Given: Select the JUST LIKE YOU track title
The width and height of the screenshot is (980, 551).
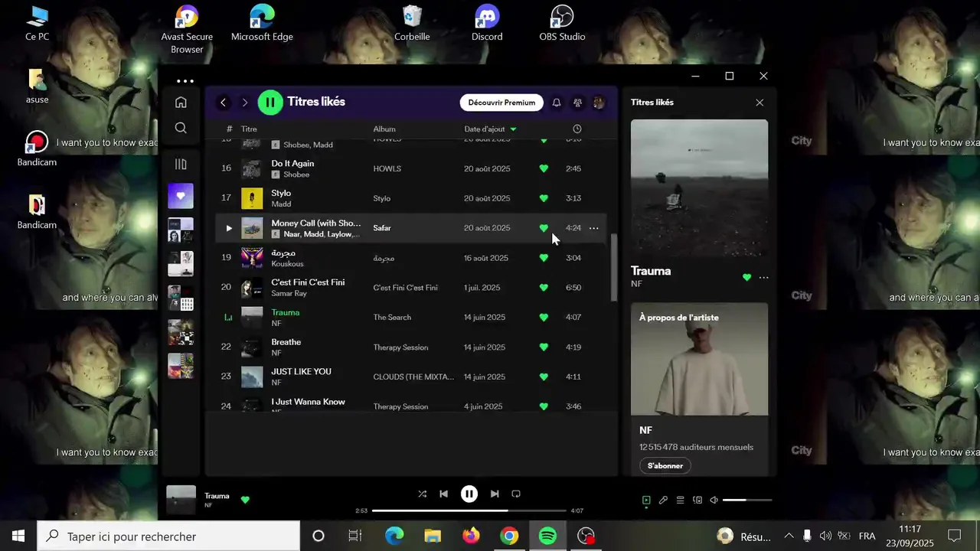Looking at the screenshot, I should (301, 371).
